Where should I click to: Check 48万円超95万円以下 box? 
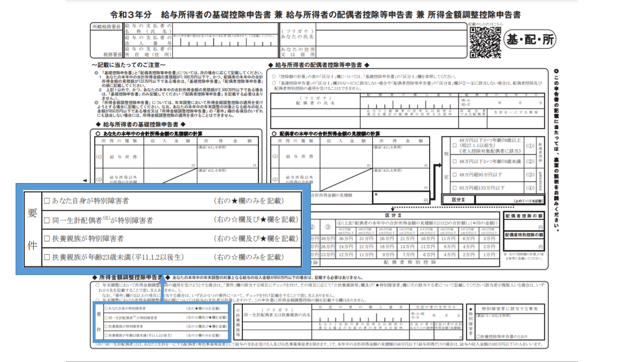coord(455,175)
